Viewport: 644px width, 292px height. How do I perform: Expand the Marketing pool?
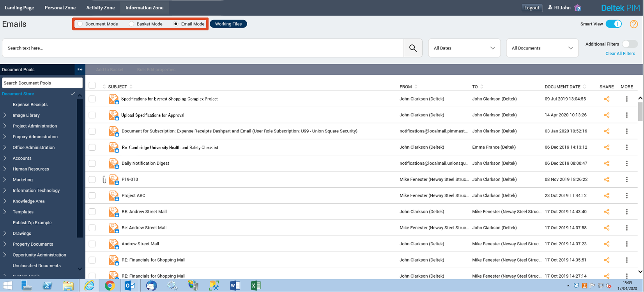(5, 180)
